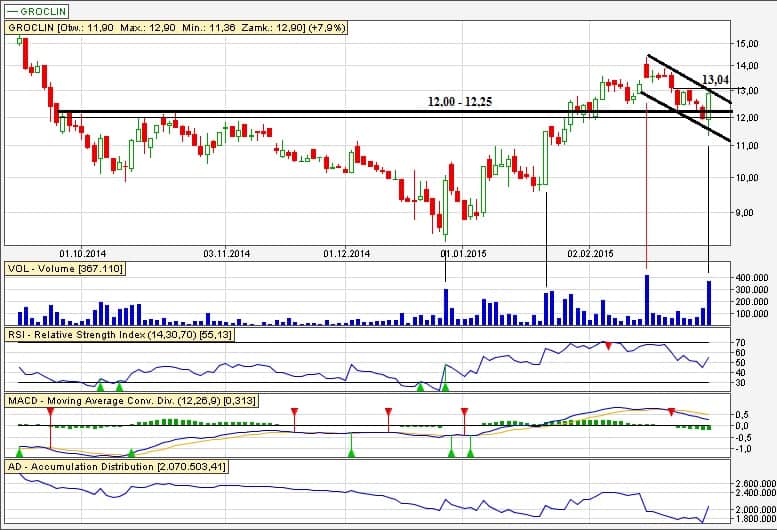Screen dimensions: 777x530
Task: Click the red sell marker on the RSI line
Action: tap(607, 345)
